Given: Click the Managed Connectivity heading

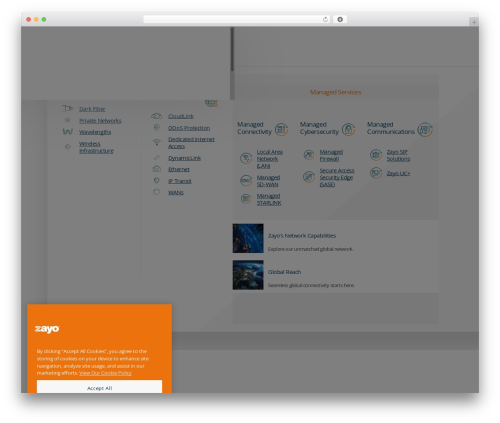Looking at the screenshot, I should (x=254, y=128).
